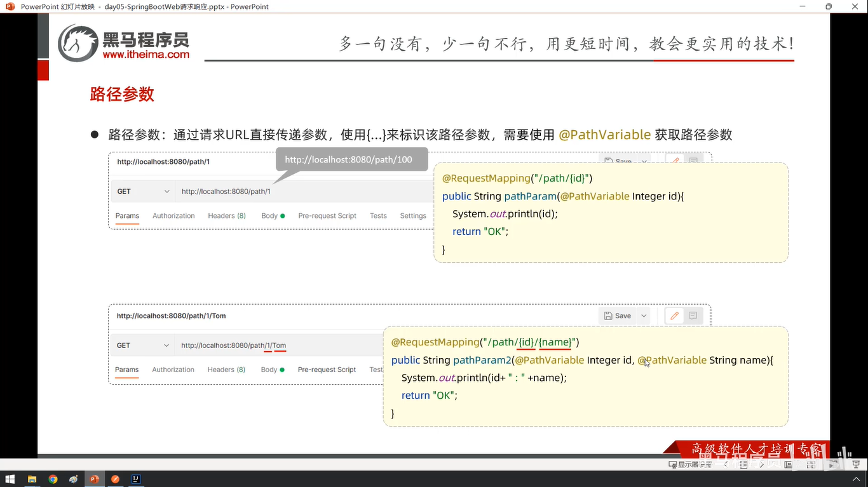The width and height of the screenshot is (868, 487).
Task: Click the @PathVariable keyword in bullet text
Action: tap(604, 135)
